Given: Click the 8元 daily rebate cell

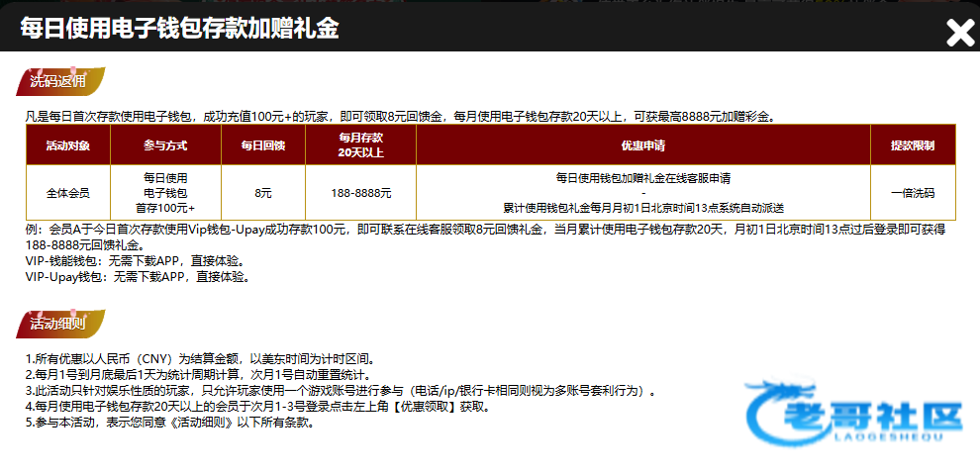Looking at the screenshot, I should point(263,193).
